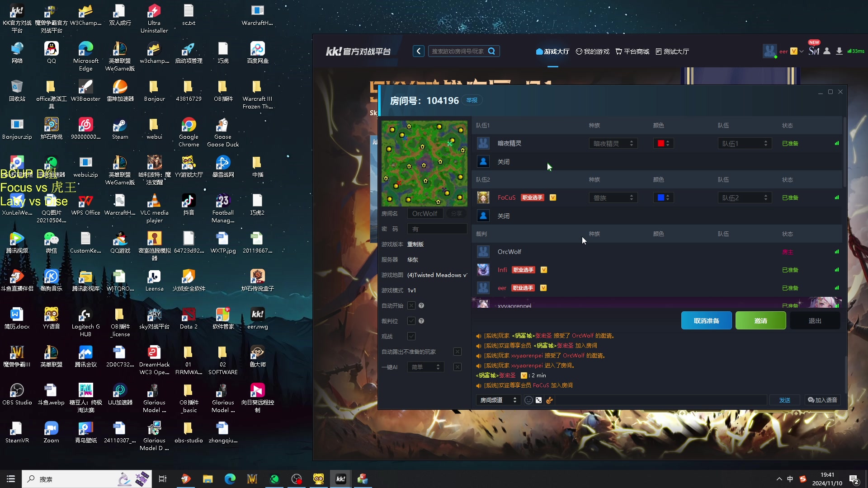Click the FoCuS player avatar in team 2
The width and height of the screenshot is (868, 488).
pyautogui.click(x=483, y=197)
